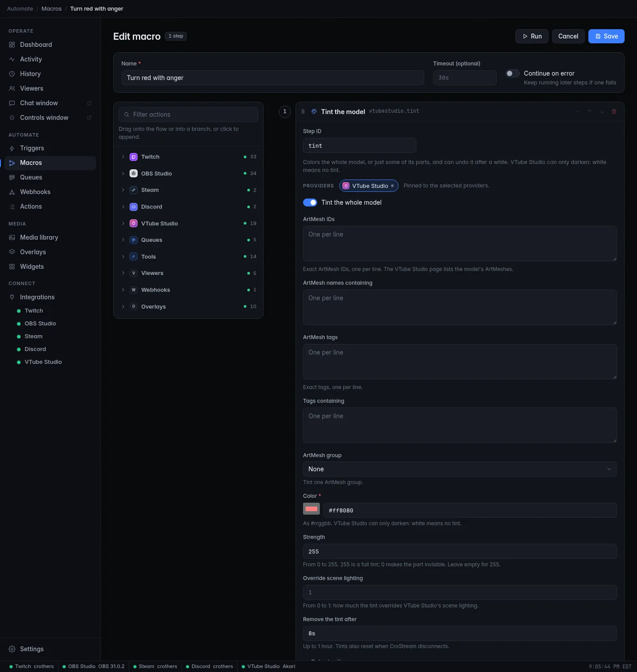The image size is (637, 672).
Task: Open the Activity page
Action: (x=50, y=59)
